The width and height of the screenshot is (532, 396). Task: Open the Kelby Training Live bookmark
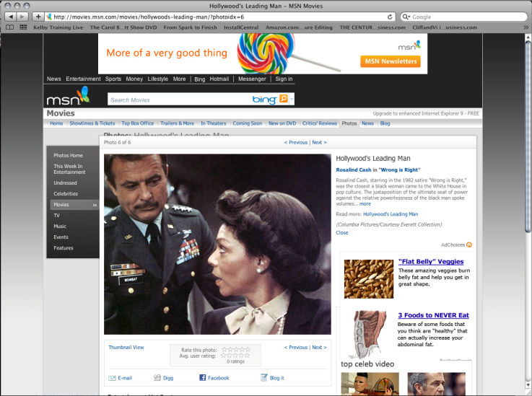pyautogui.click(x=58, y=27)
